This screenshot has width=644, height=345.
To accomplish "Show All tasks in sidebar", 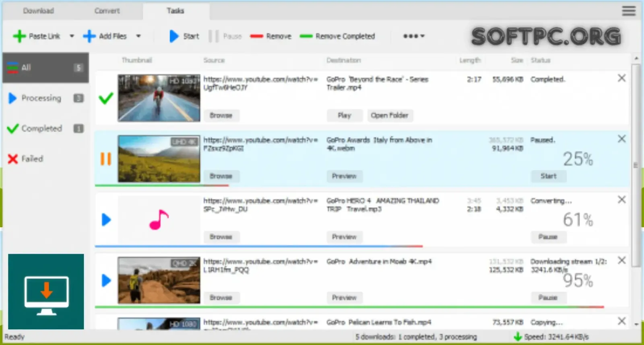I will [45, 68].
